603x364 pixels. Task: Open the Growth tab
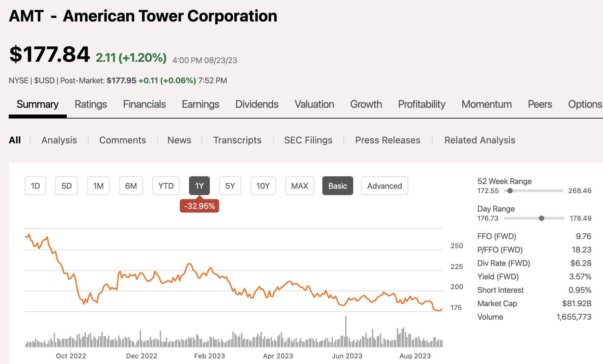tap(366, 104)
